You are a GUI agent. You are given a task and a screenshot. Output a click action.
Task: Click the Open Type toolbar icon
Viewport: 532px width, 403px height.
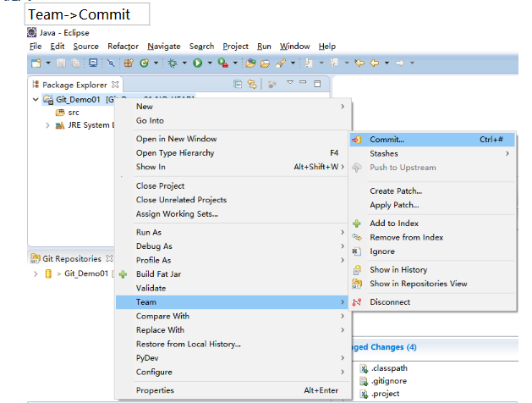pos(250,63)
